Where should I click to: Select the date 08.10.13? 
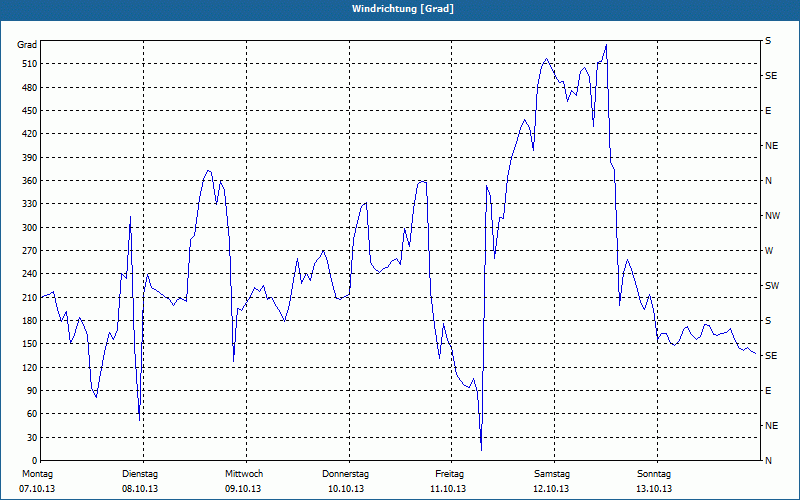[140, 489]
